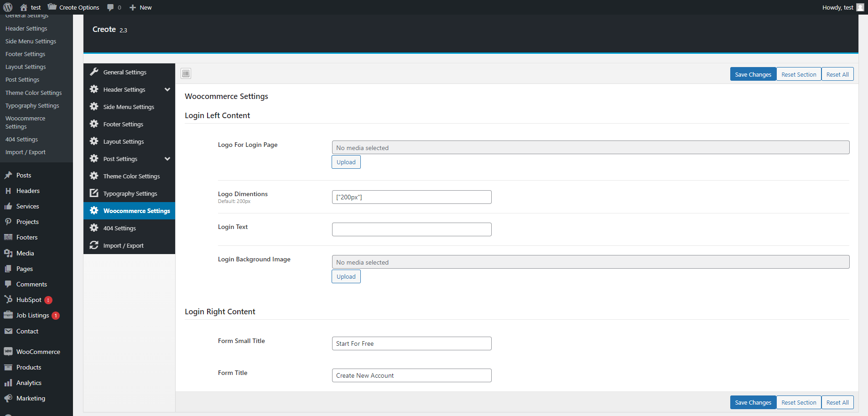
Task: Open Import / Export panel section
Action: coord(123,245)
